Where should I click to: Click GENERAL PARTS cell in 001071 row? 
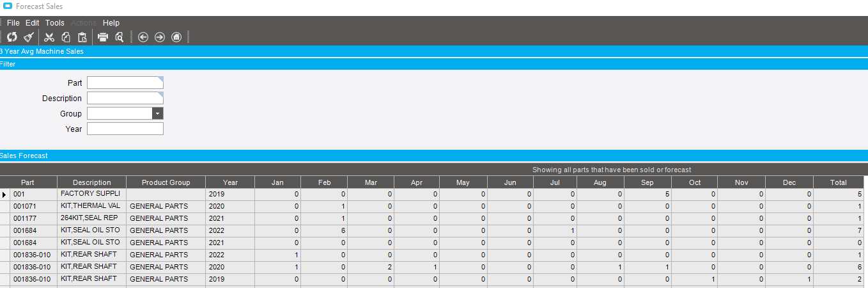(x=166, y=206)
